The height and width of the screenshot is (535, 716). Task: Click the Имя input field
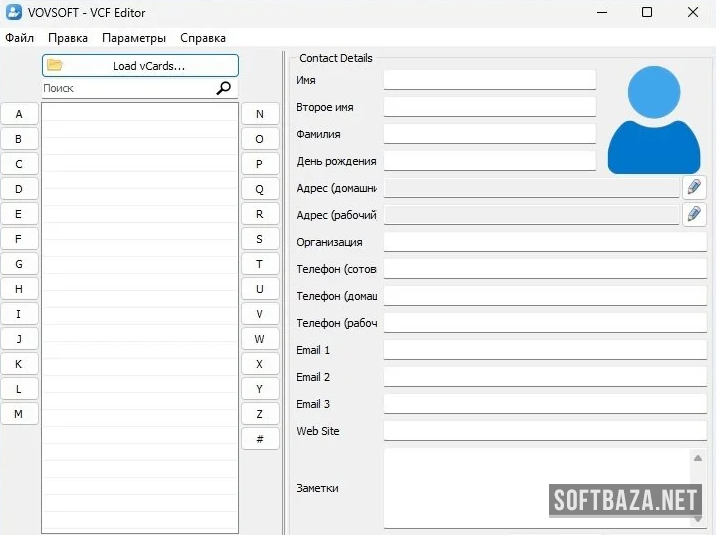pyautogui.click(x=489, y=80)
